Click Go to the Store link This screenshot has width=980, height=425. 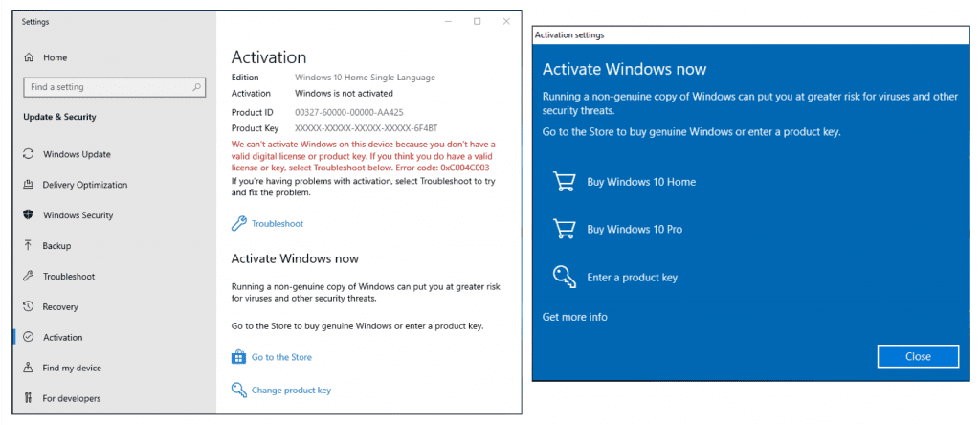click(x=281, y=357)
